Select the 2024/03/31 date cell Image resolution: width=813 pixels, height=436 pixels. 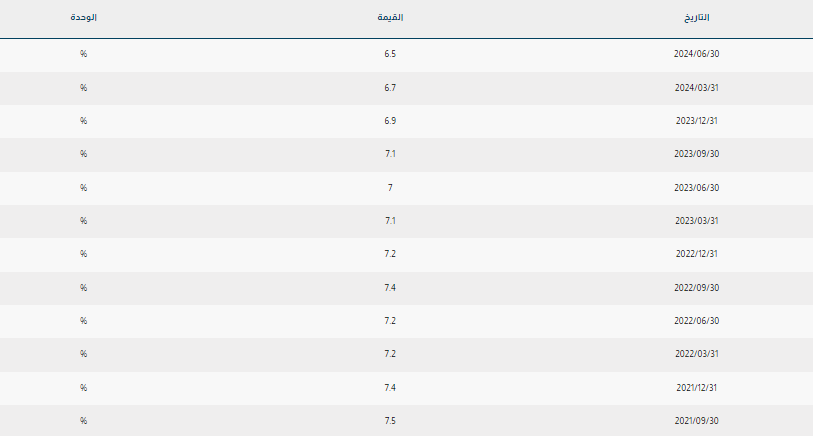pos(697,87)
